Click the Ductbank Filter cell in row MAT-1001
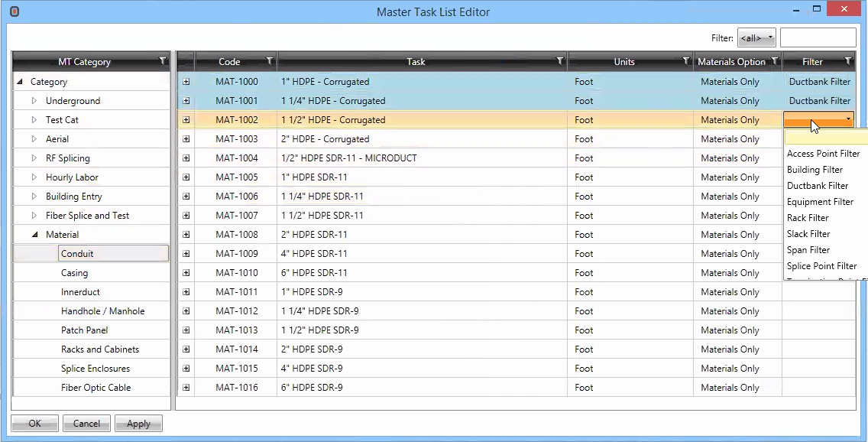868x442 pixels. (819, 101)
